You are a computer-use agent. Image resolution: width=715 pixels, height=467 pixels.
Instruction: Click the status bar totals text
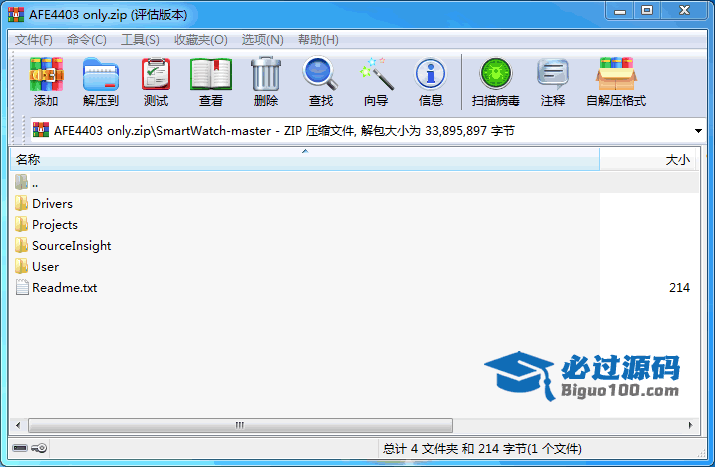pos(482,449)
